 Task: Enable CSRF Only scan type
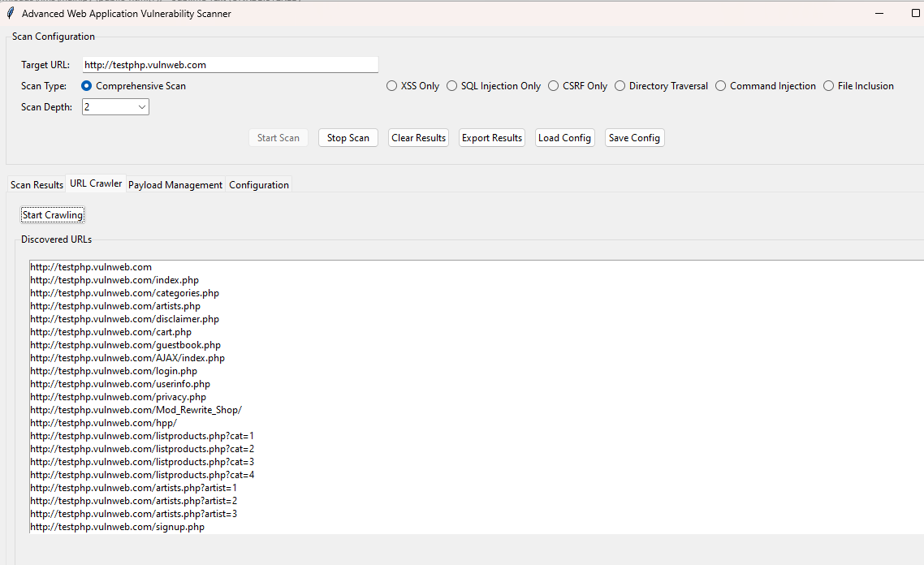tap(554, 86)
